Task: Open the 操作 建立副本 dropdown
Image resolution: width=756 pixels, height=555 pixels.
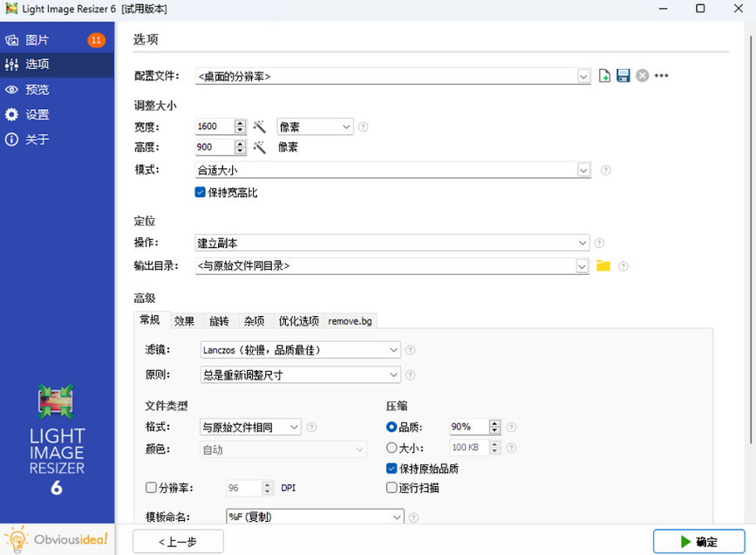Action: pyautogui.click(x=392, y=243)
